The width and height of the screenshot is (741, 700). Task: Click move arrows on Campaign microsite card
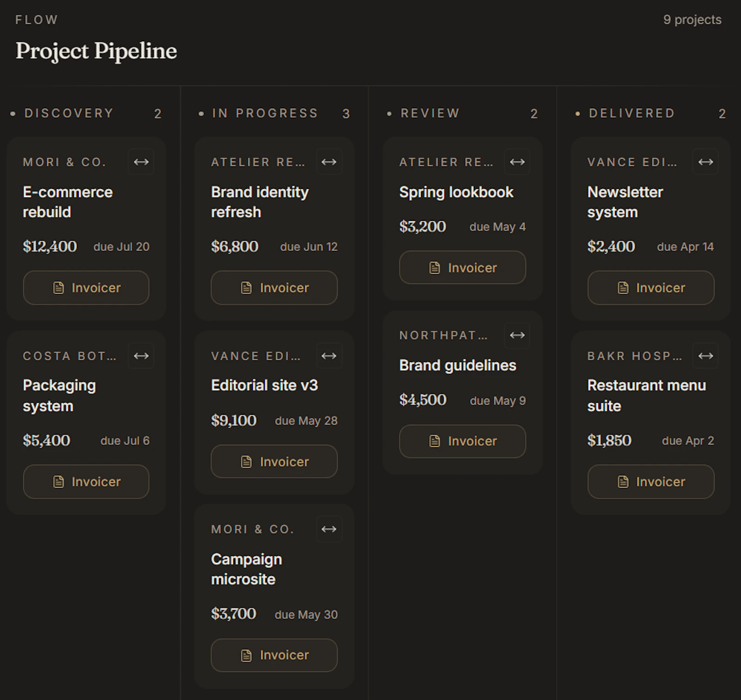(x=329, y=529)
